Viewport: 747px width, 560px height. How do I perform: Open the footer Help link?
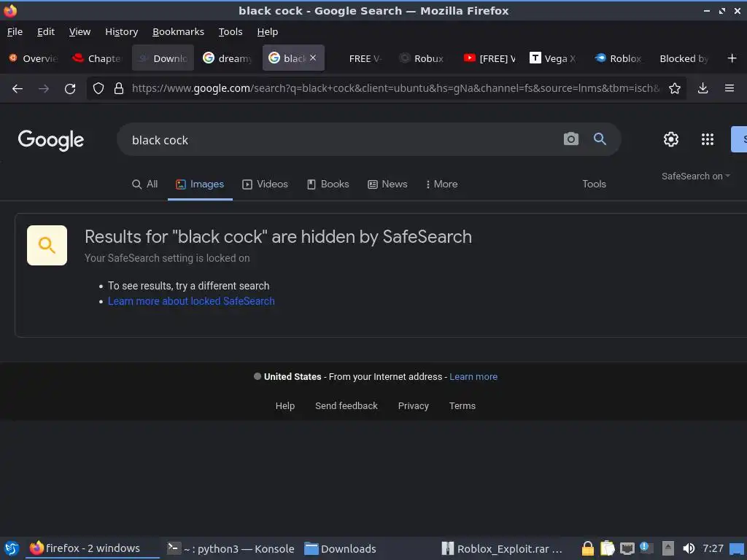[x=285, y=405]
